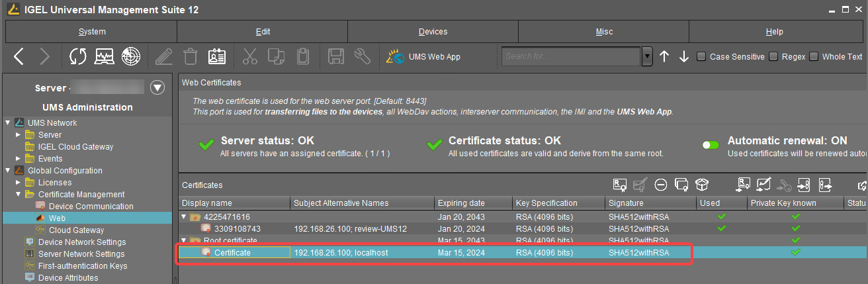
Task: Tick the Regex search option
Action: click(x=773, y=57)
